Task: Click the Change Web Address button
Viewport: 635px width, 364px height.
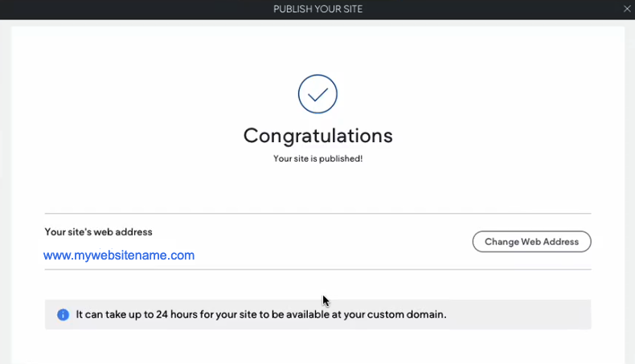Action: pos(532,242)
